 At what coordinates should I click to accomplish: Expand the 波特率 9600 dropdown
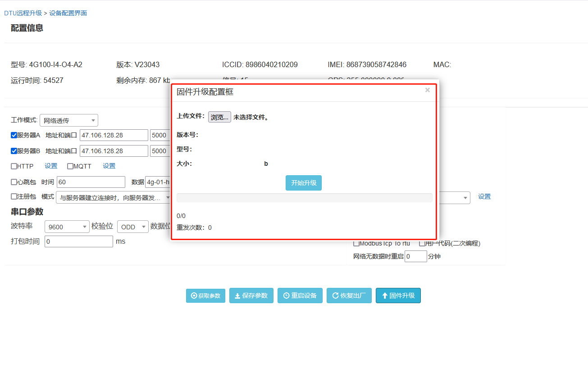pyautogui.click(x=67, y=227)
